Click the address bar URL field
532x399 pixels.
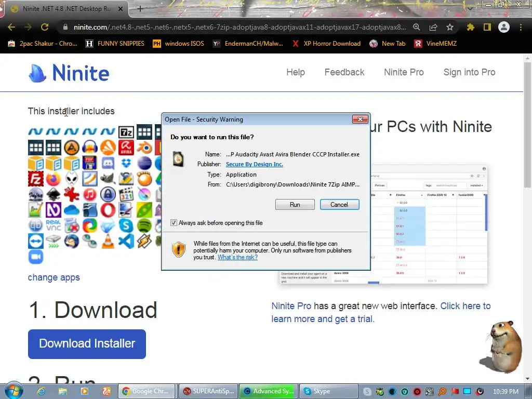pos(239,27)
